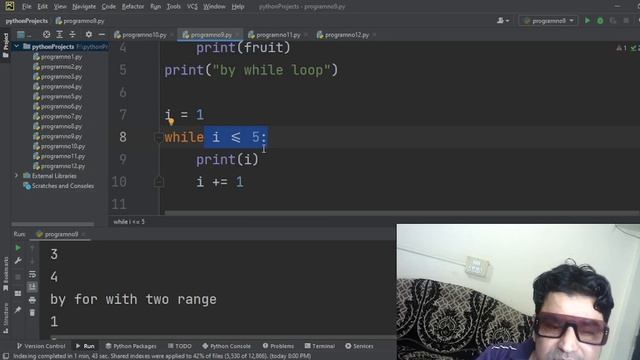Open Terminal tool window
This screenshot has width=640, height=360.
point(320,346)
